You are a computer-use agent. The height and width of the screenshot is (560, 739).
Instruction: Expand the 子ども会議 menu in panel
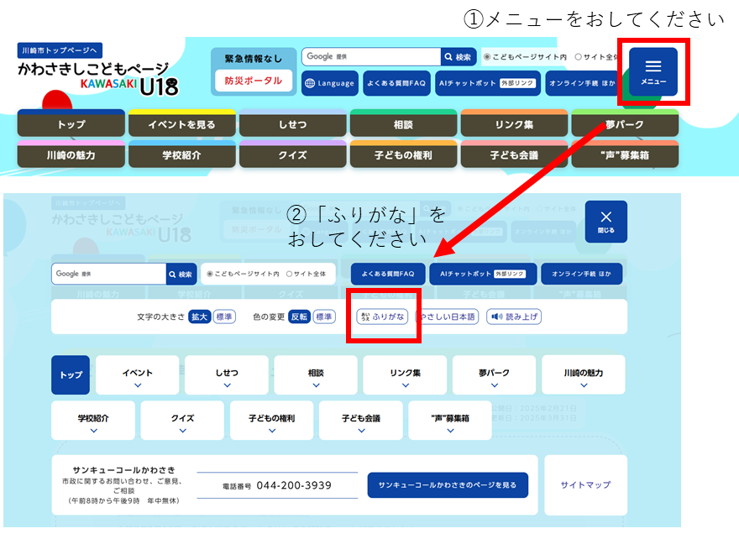point(361,421)
